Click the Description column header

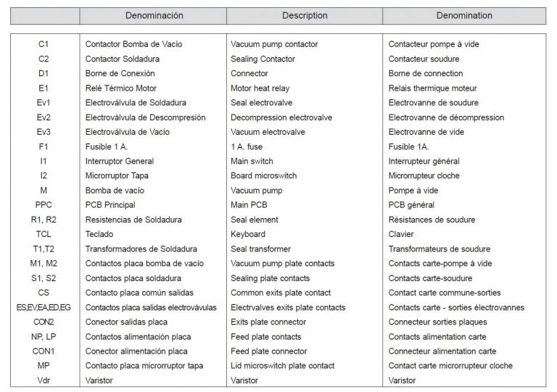coord(304,15)
